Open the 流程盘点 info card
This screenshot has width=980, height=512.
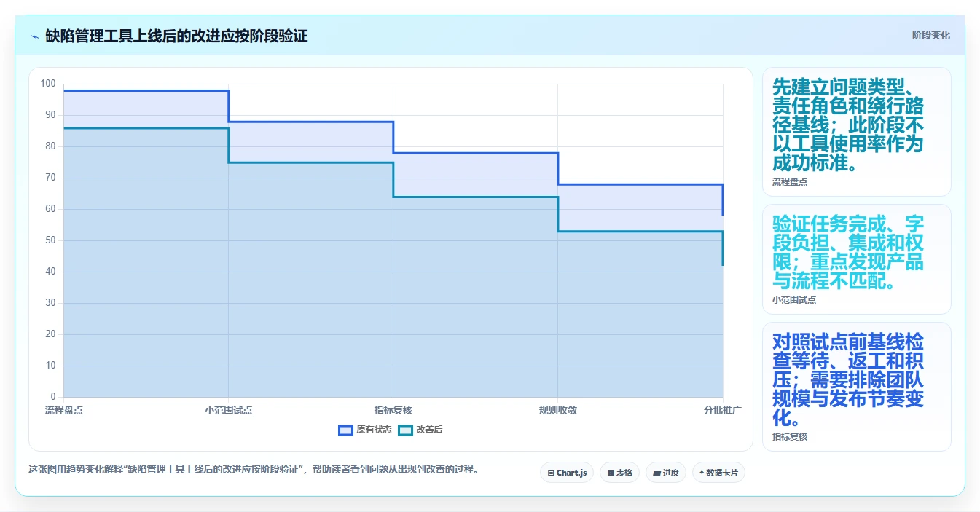click(x=857, y=132)
